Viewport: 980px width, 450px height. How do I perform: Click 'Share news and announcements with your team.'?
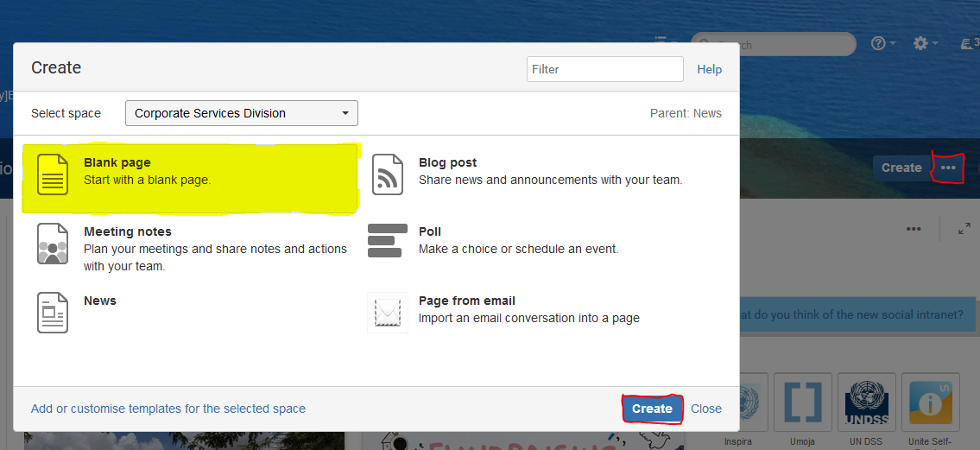(551, 180)
